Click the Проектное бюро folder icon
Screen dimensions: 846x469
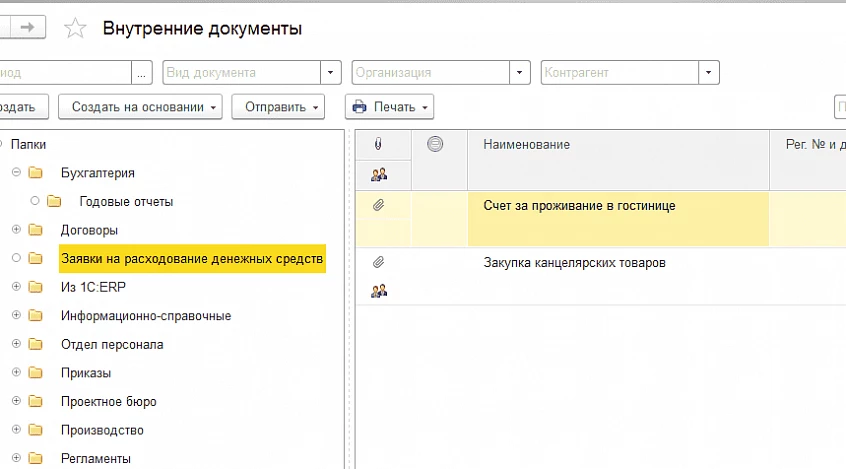[x=36, y=402]
